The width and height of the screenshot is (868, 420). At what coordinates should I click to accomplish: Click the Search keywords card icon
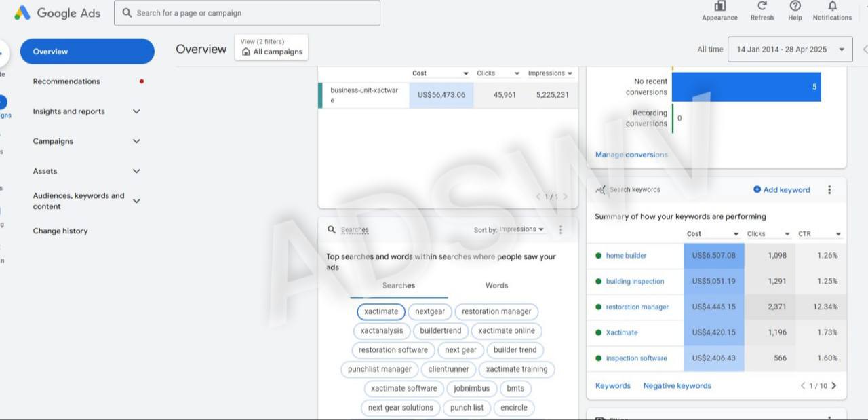pos(600,190)
